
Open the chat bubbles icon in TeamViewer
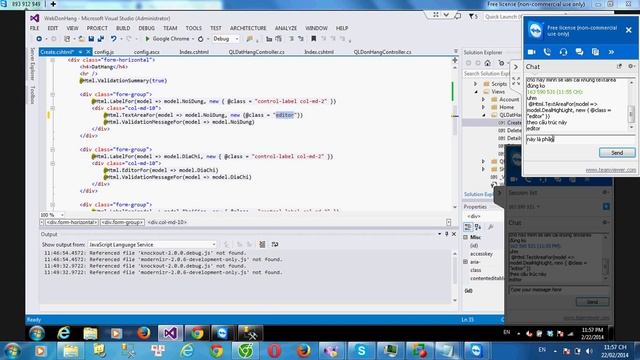[579, 52]
